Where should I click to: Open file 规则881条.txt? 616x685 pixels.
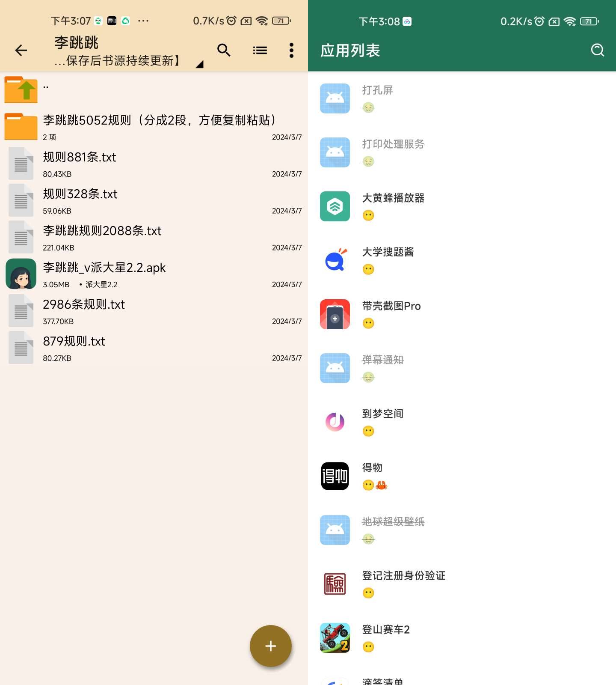[x=80, y=157]
